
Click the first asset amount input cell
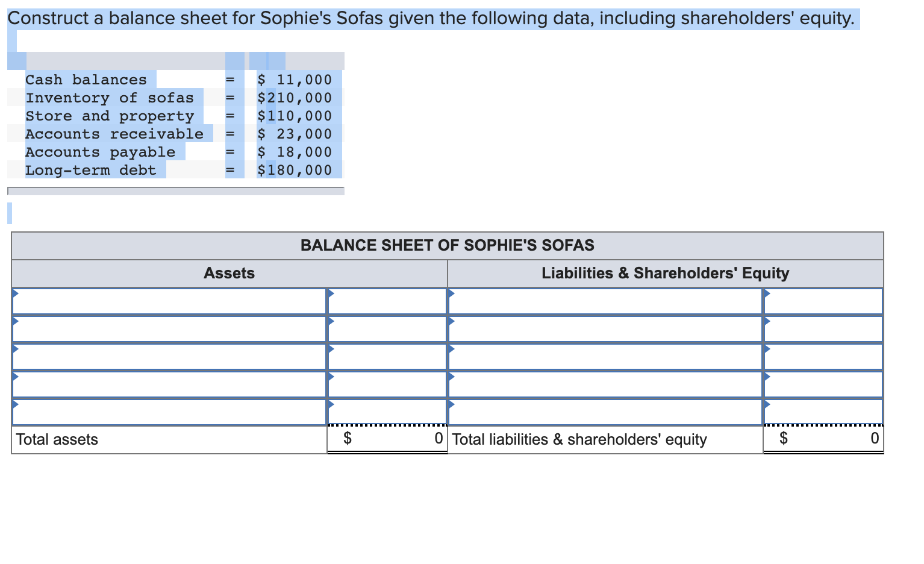[x=389, y=301]
